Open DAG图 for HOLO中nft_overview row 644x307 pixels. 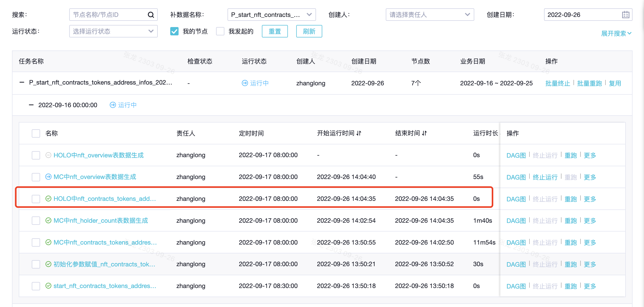516,155
